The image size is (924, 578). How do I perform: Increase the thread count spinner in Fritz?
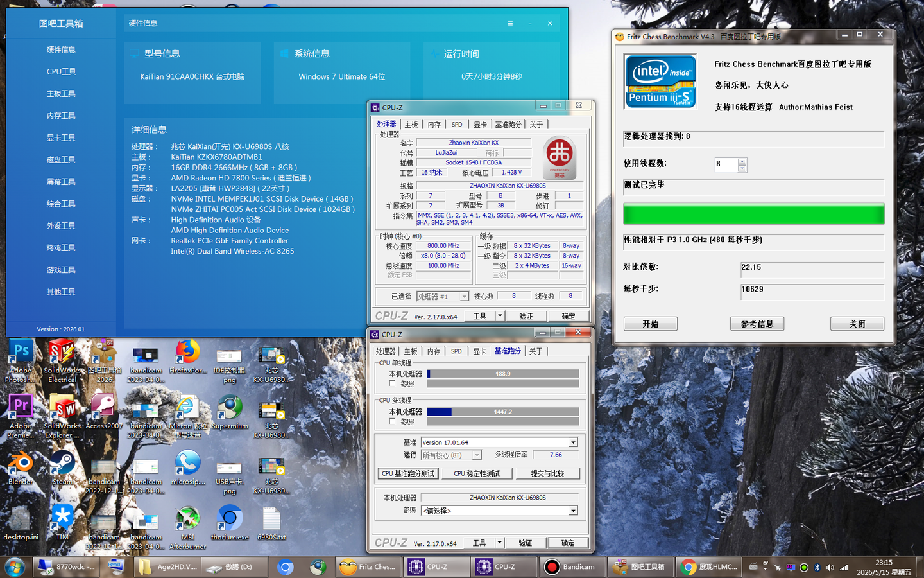pyautogui.click(x=742, y=161)
